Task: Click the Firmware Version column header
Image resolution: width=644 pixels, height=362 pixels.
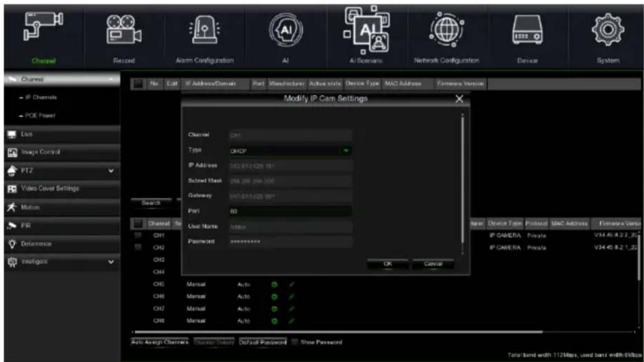Action: coord(457,83)
